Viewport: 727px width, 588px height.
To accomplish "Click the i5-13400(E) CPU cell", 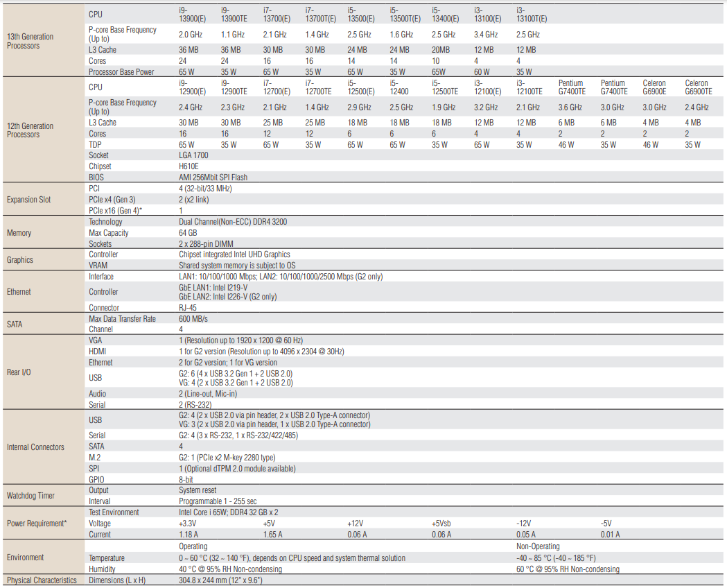I will tap(445, 15).
